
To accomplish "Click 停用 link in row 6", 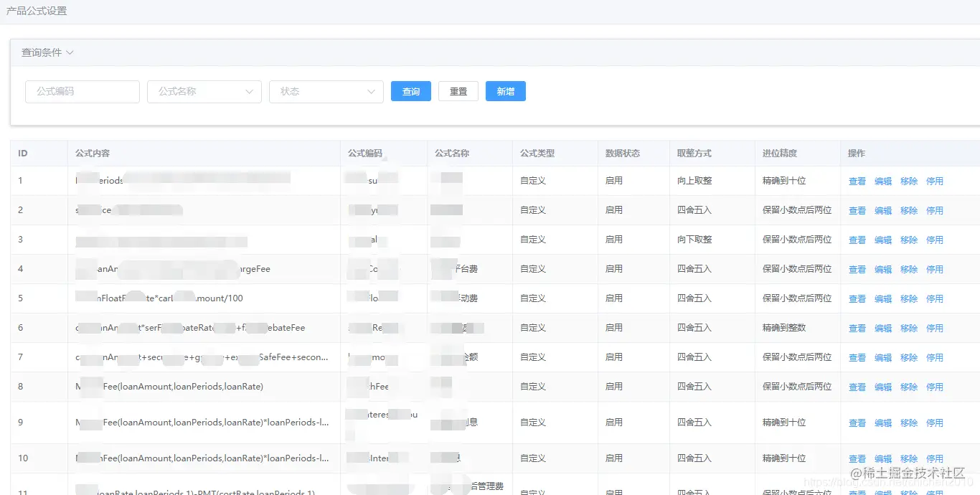I will click(x=935, y=329).
